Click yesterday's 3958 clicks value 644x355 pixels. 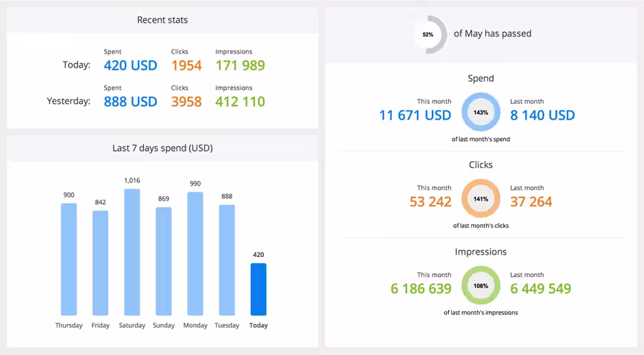[186, 102]
